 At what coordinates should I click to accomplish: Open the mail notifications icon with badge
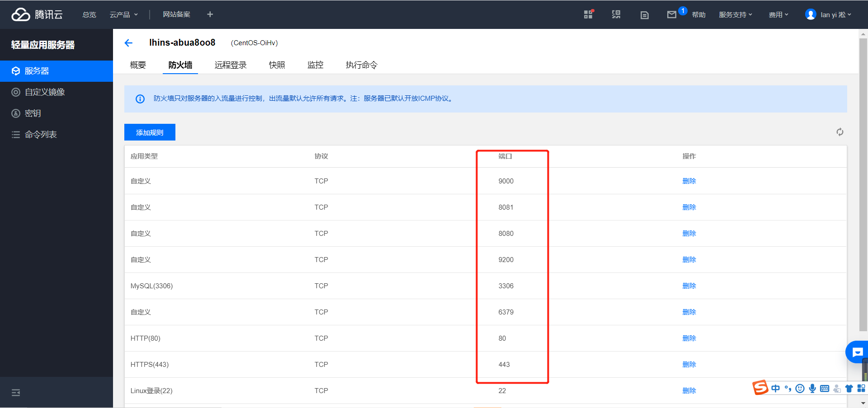[x=671, y=14]
